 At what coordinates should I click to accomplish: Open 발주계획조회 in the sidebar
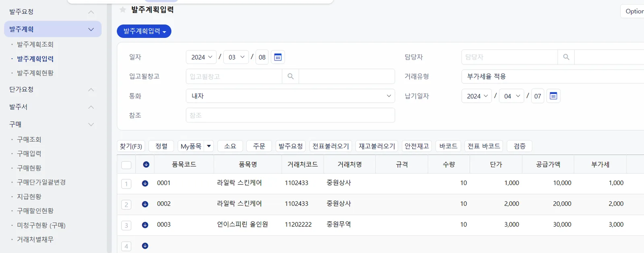(x=35, y=44)
